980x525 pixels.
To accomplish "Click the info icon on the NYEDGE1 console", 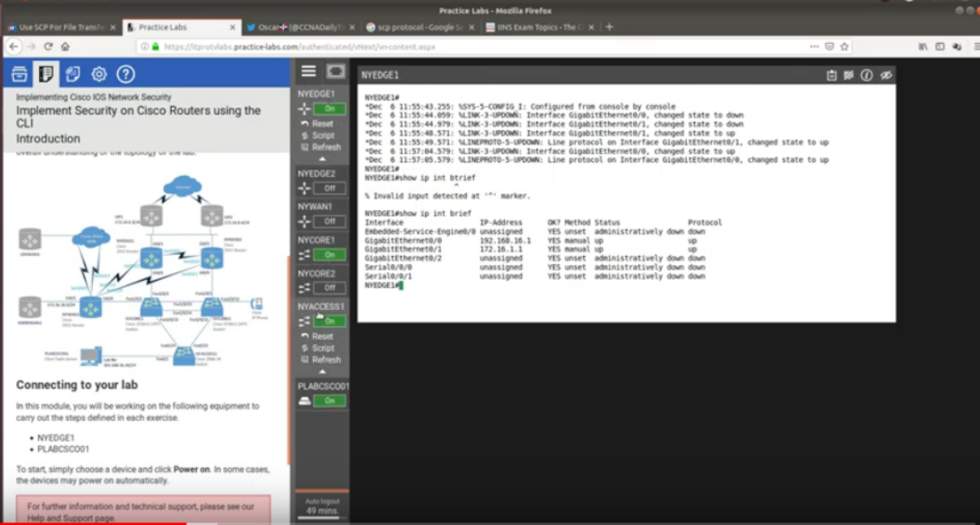I will tap(867, 74).
